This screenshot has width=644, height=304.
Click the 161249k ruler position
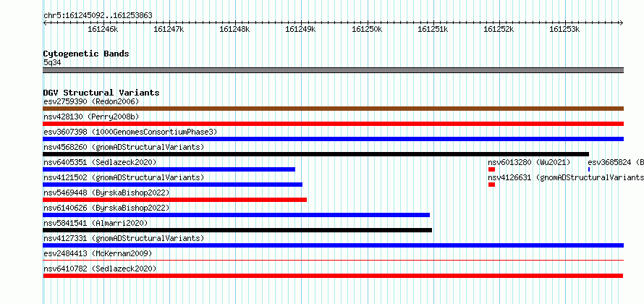tap(300, 30)
